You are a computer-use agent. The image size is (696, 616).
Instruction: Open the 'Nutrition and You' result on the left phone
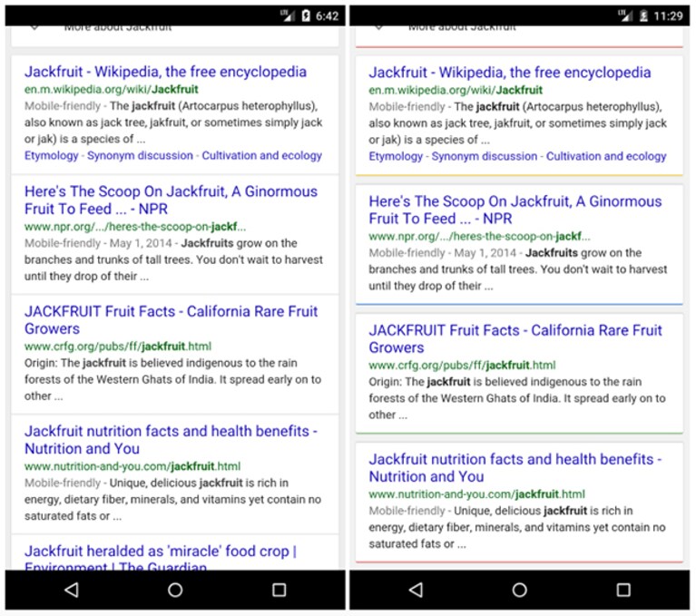(171, 440)
